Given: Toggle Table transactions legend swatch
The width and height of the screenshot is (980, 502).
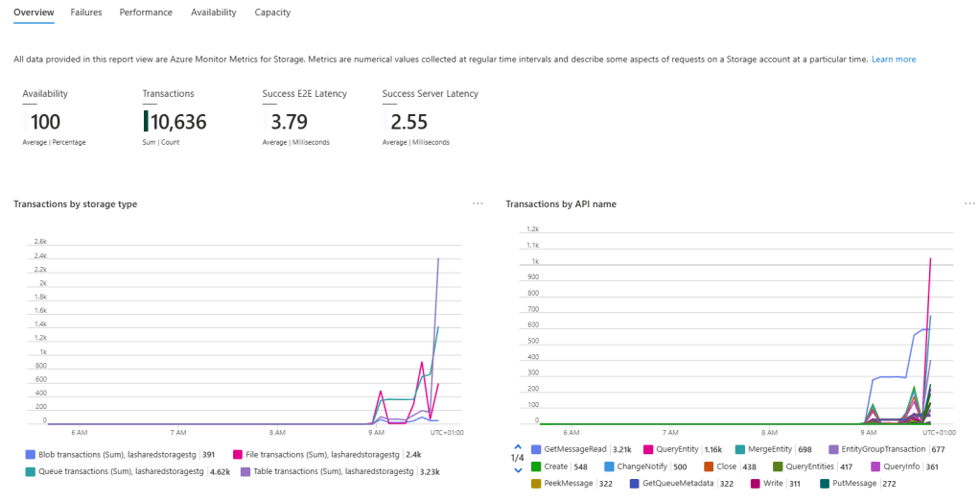Looking at the screenshot, I should 246,471.
